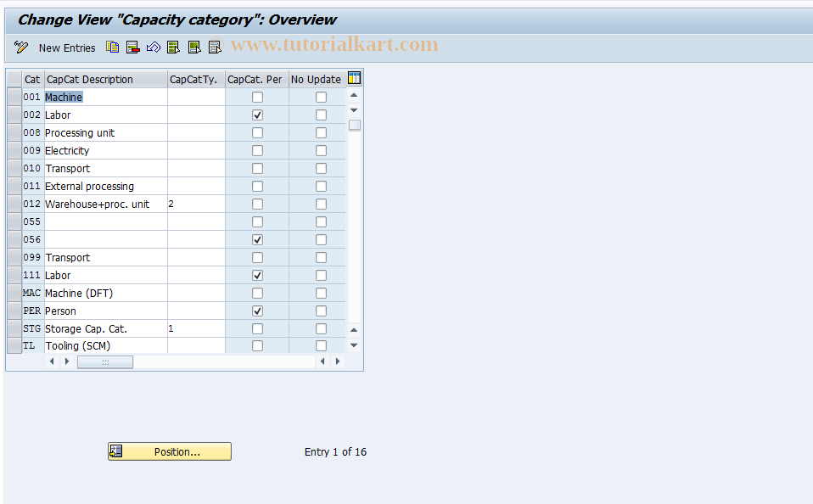Select row marker for PER Person
This screenshot has width=813, height=504.
14,311
